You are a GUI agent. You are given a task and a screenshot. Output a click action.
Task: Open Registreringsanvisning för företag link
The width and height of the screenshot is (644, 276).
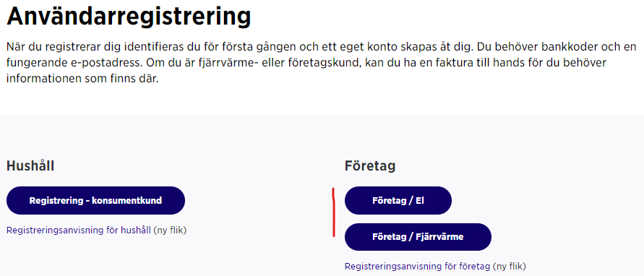tap(417, 266)
